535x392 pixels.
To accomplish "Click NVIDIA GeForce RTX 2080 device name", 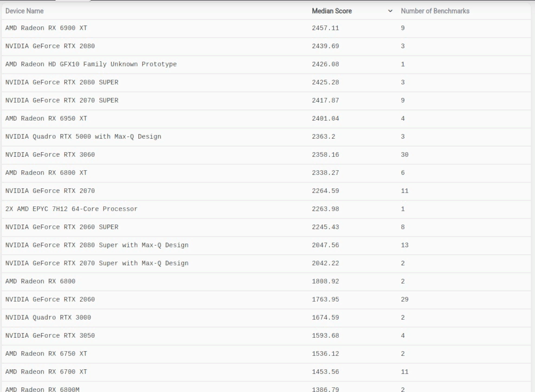I will point(50,46).
